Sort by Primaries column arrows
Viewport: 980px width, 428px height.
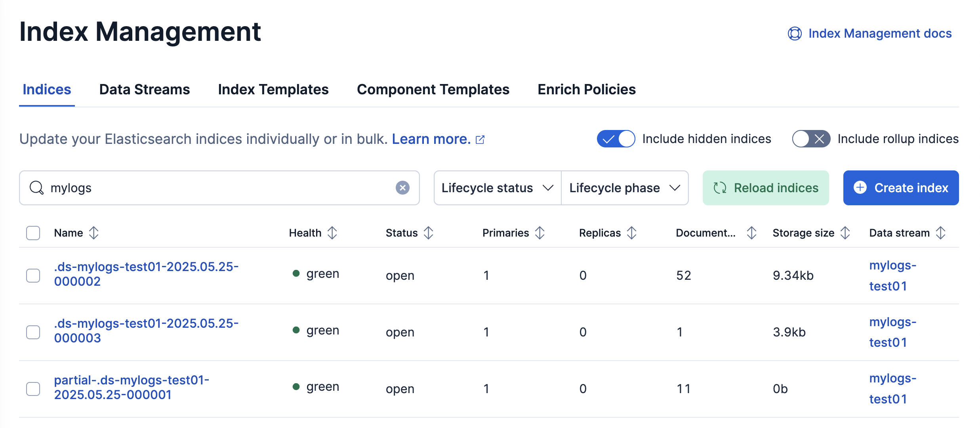[540, 233]
